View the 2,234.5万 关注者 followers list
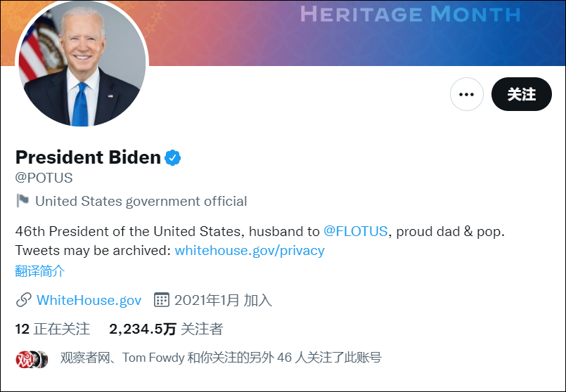 pyautogui.click(x=166, y=328)
